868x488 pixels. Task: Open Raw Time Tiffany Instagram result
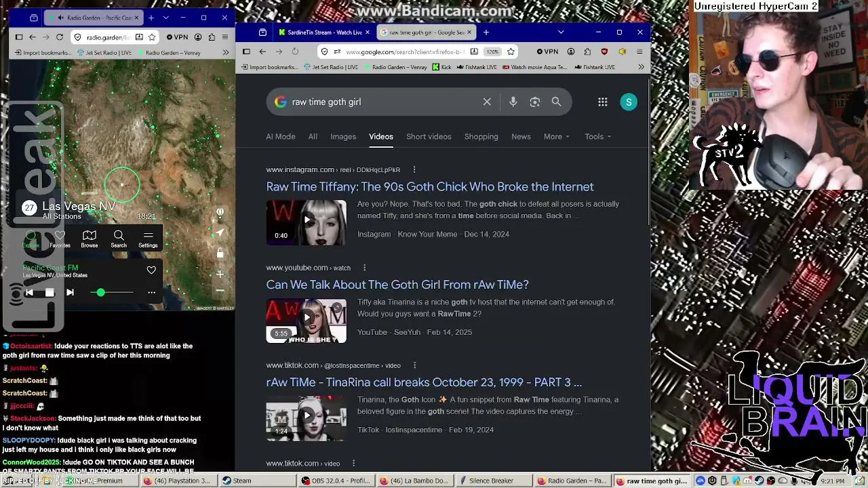coord(430,186)
